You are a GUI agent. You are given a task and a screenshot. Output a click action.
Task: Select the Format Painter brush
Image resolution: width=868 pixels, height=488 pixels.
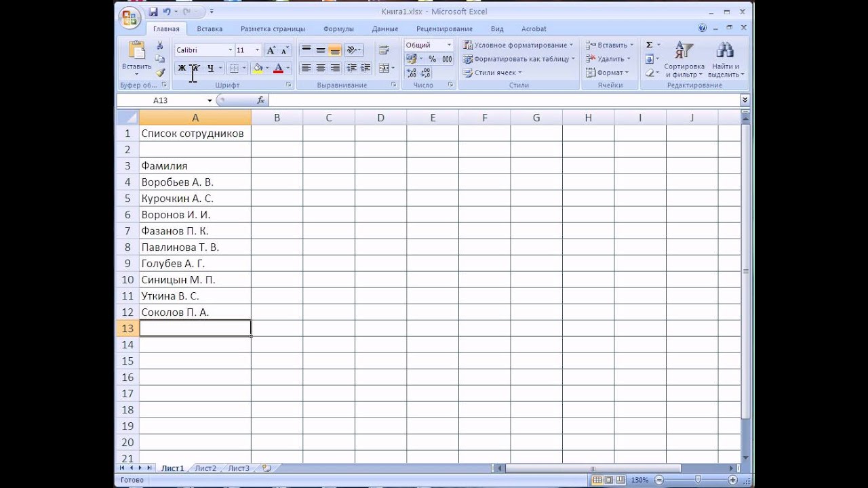click(160, 73)
